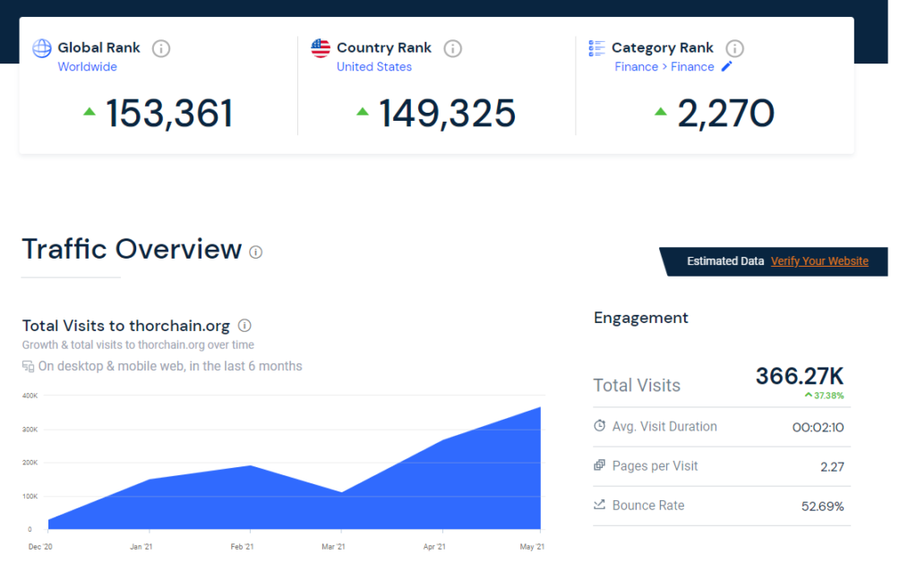Viewport: 917px width, 588px height.
Task: Show the Category Rank info tooltip icon
Action: (x=734, y=48)
